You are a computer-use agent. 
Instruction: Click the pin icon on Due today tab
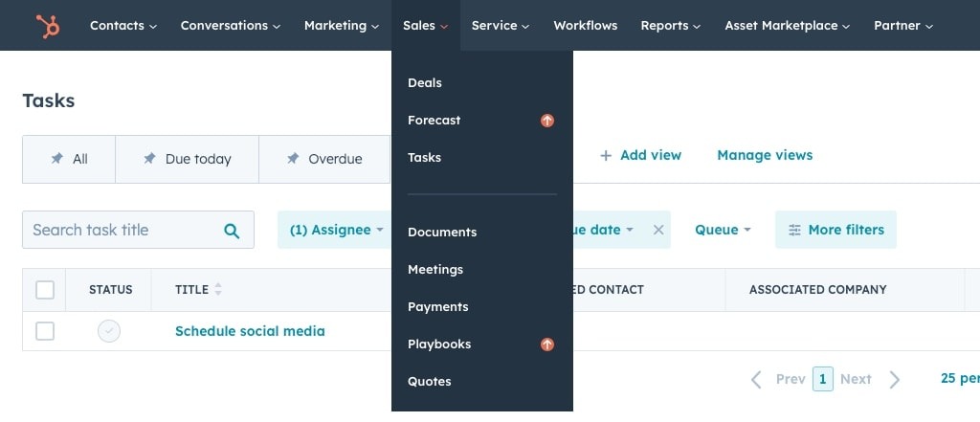tap(149, 159)
